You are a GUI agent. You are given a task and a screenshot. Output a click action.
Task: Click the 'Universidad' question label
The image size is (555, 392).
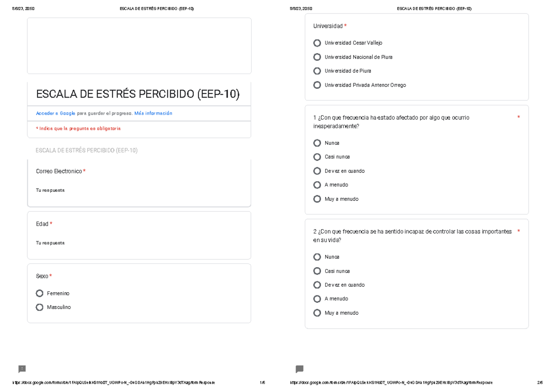pyautogui.click(x=328, y=26)
